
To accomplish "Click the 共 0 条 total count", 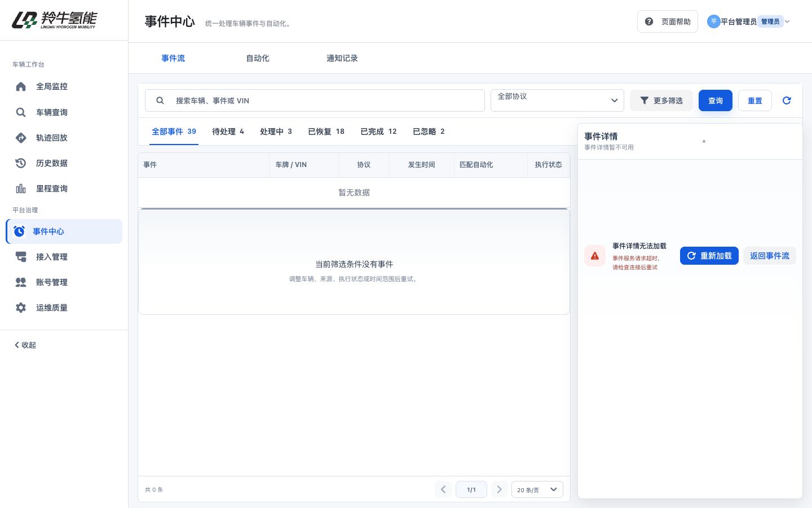I will (154, 489).
